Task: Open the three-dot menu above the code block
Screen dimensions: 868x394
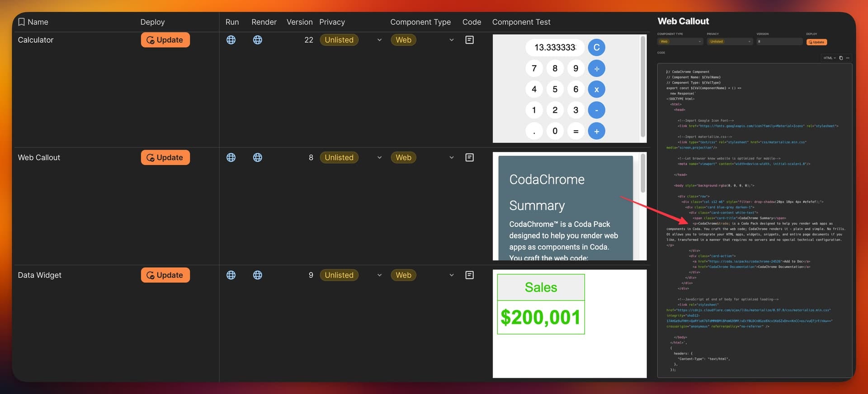Action: (848, 58)
